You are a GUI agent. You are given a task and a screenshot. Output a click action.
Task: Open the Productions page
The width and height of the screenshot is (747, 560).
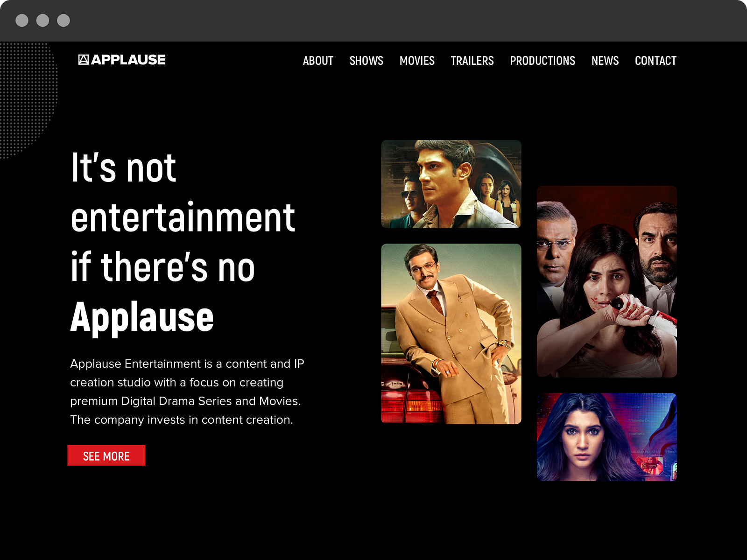click(x=543, y=61)
